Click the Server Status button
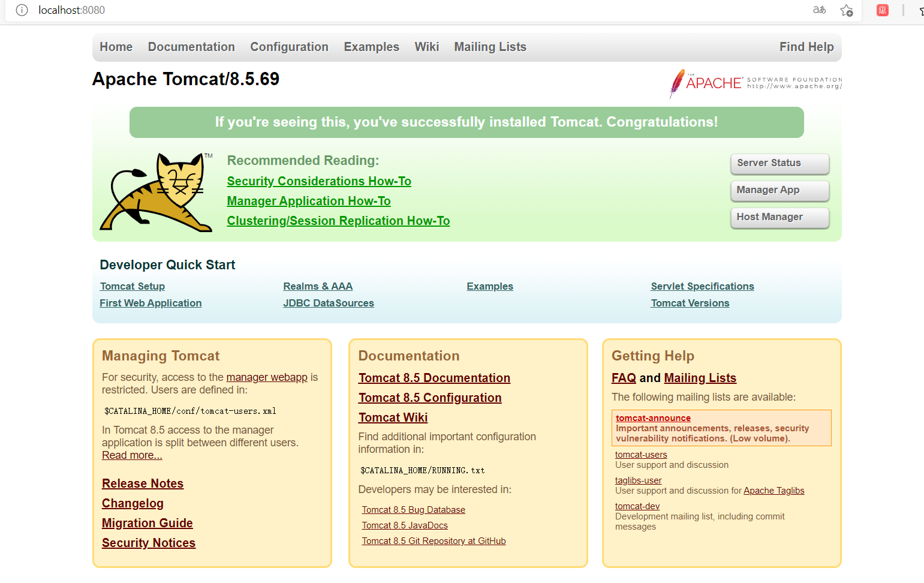The image size is (924, 583). pyautogui.click(x=779, y=163)
